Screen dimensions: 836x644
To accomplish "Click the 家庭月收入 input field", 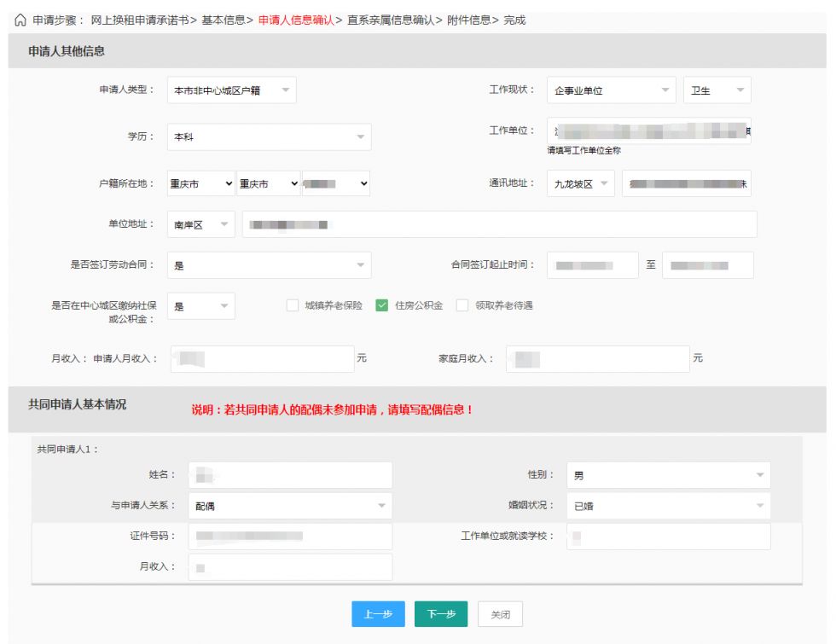I will 597,359.
